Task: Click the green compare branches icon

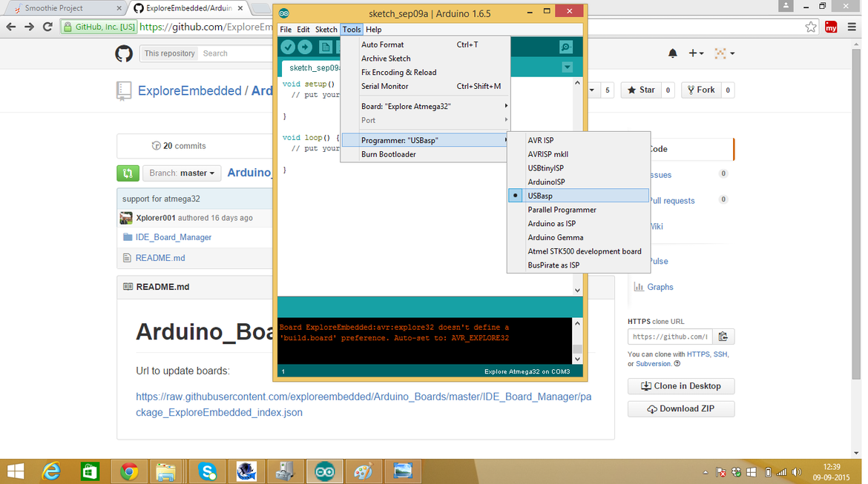Action: click(x=128, y=173)
